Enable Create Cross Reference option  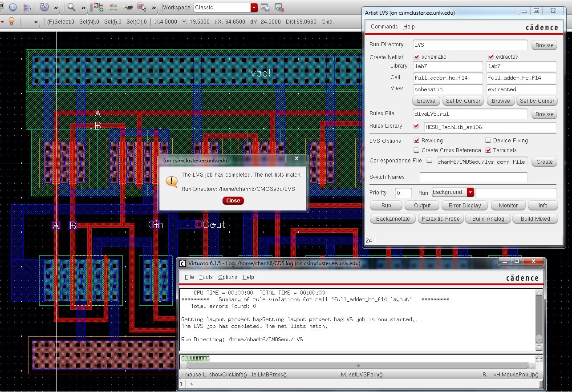(416, 150)
